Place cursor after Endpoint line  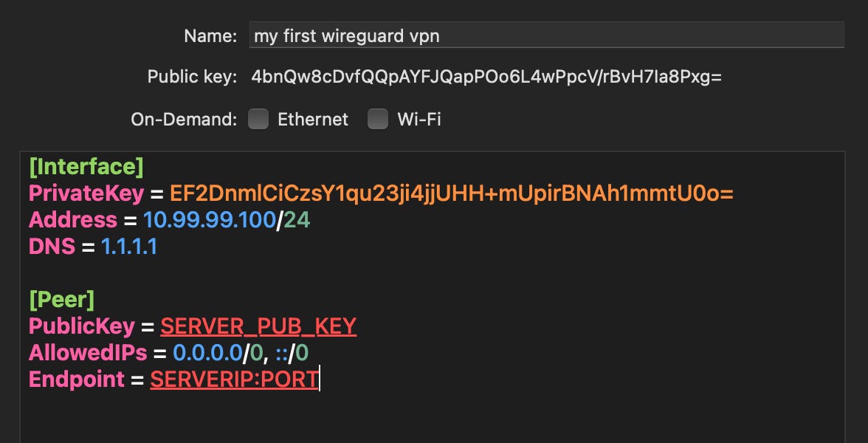[320, 379]
